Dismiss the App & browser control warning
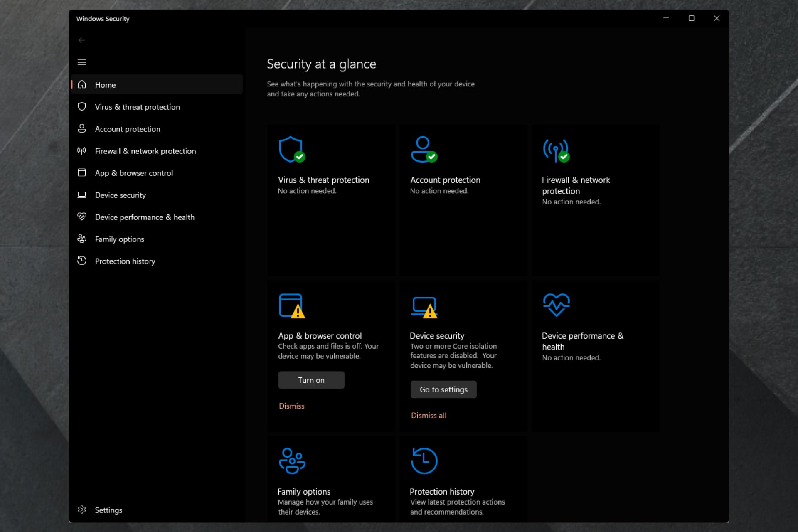The width and height of the screenshot is (798, 532). 292,406
